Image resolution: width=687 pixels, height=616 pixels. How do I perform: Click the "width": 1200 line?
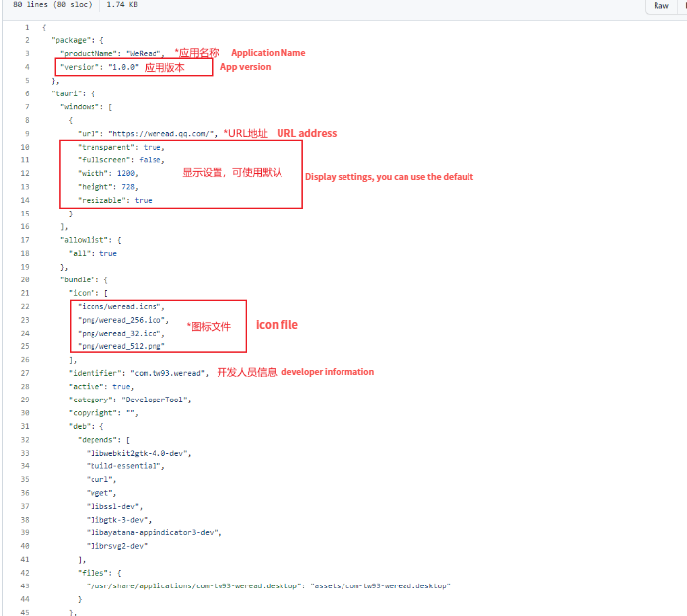tap(108, 173)
